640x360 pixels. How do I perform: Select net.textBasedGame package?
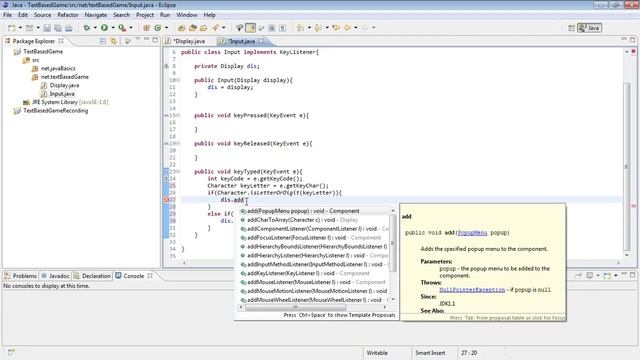click(64, 77)
